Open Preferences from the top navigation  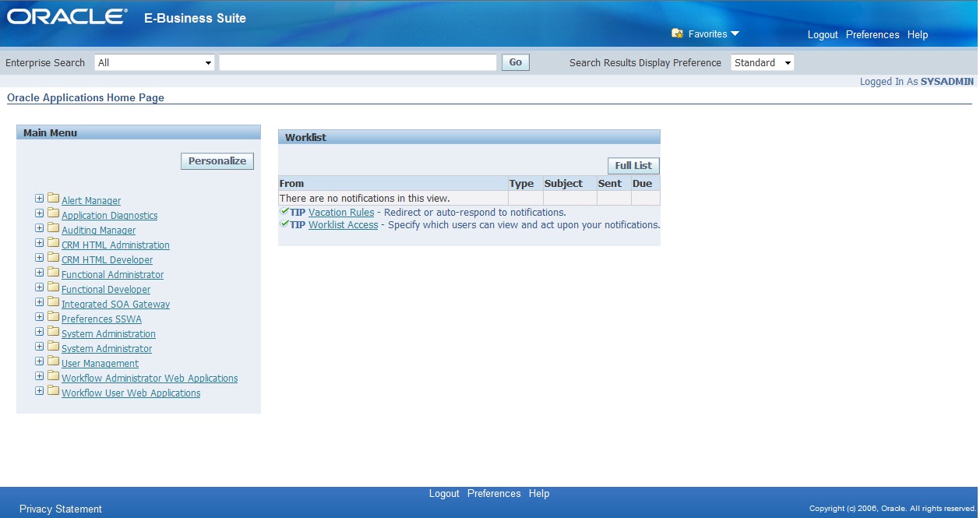pyautogui.click(x=872, y=34)
